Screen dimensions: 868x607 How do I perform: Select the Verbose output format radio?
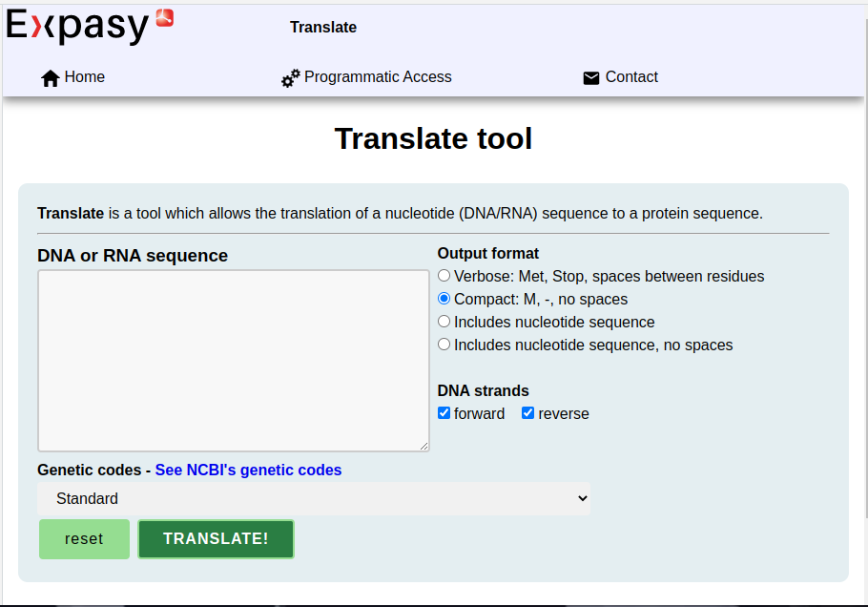pos(444,276)
